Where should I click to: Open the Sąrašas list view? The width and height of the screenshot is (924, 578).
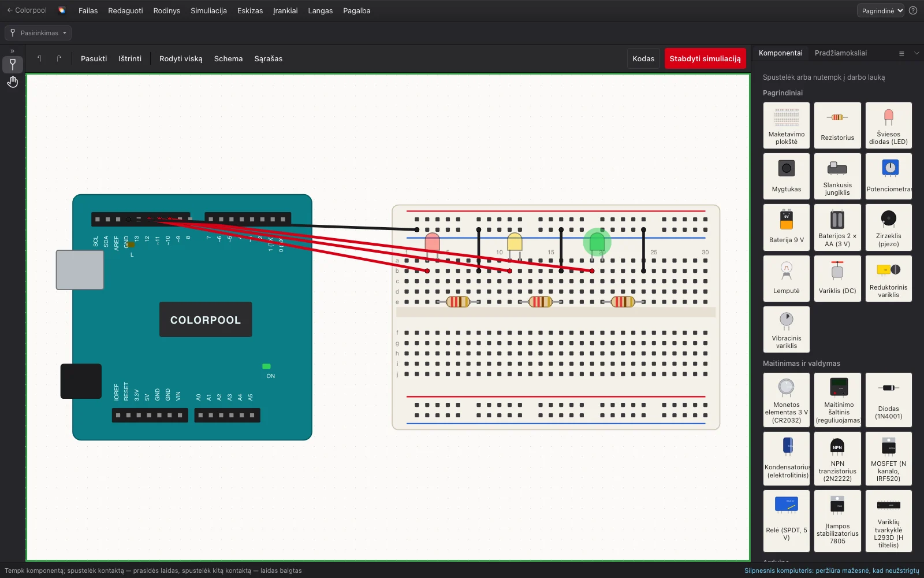(x=269, y=58)
